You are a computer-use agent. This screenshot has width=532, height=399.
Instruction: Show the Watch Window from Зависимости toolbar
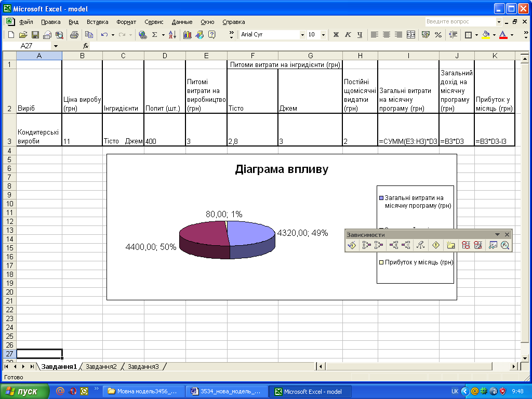(x=493, y=245)
